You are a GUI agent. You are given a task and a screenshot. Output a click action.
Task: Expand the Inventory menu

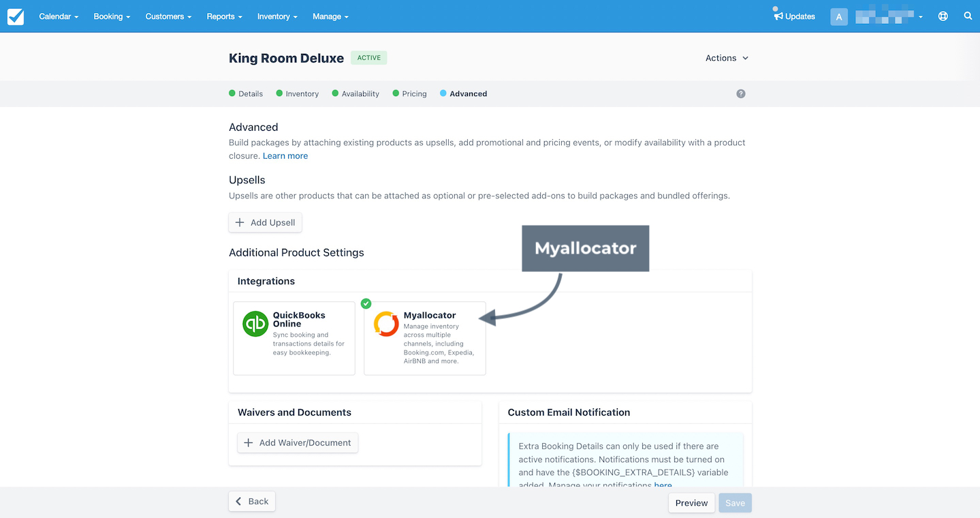[277, 16]
